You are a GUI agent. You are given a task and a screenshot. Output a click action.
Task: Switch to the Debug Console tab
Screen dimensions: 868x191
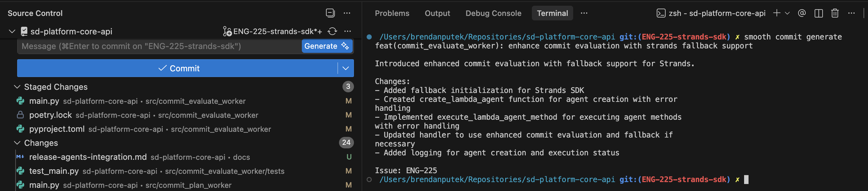(493, 13)
